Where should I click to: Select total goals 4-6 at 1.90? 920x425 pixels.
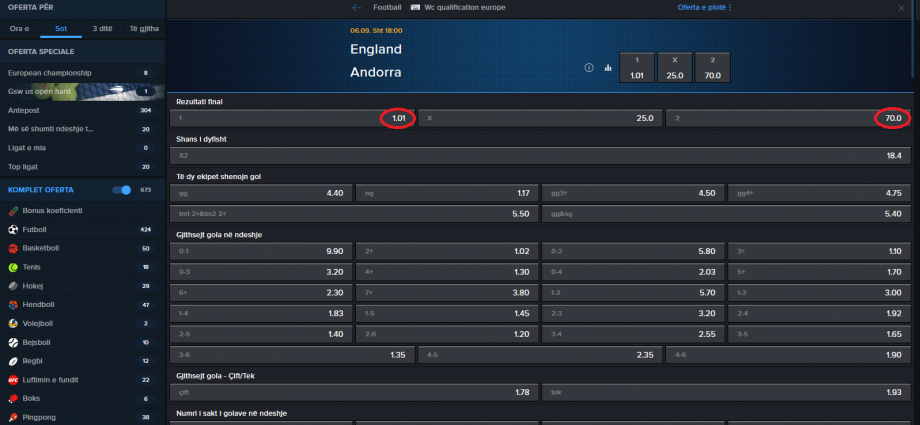click(789, 355)
